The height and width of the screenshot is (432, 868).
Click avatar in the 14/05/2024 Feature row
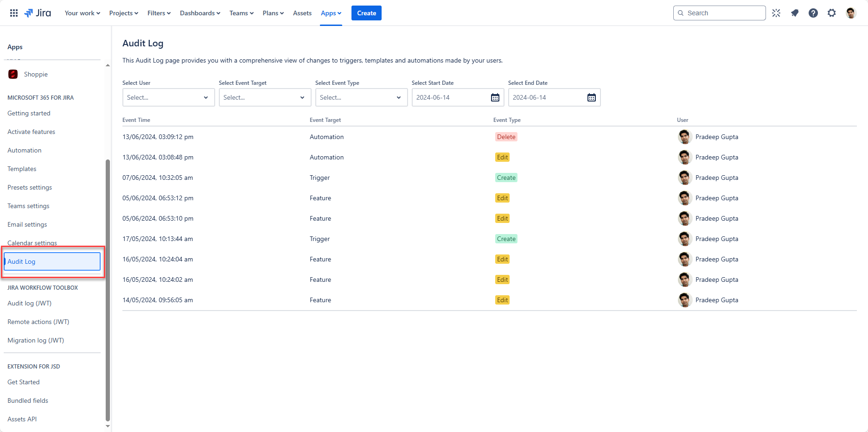[x=685, y=300]
